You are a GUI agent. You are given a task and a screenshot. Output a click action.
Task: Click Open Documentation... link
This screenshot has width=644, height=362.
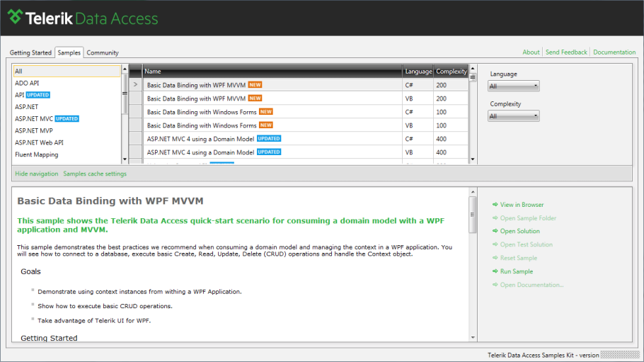click(x=532, y=285)
